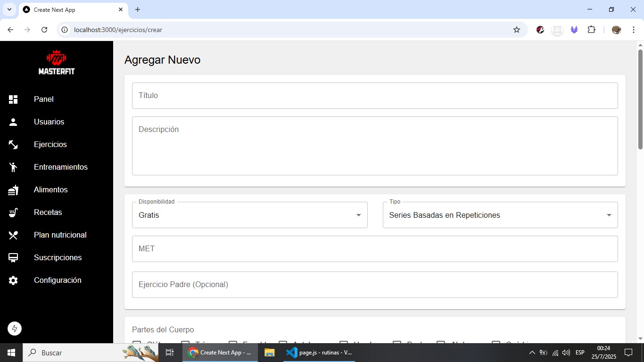This screenshot has width=644, height=362.
Task: Bookmark this page with the star
Action: pos(517,30)
